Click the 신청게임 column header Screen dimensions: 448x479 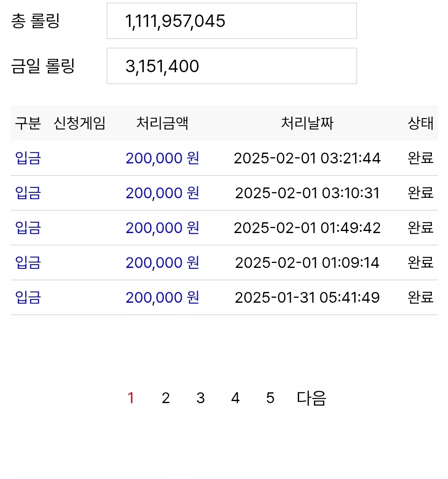(x=80, y=123)
